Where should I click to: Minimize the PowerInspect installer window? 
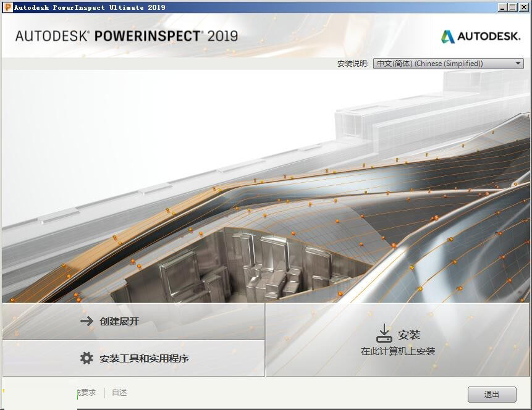click(x=503, y=7)
